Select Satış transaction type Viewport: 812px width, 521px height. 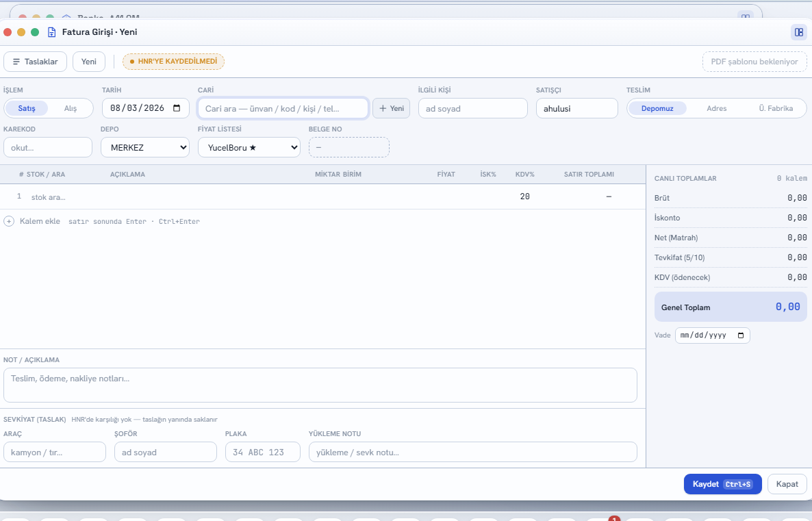27,108
